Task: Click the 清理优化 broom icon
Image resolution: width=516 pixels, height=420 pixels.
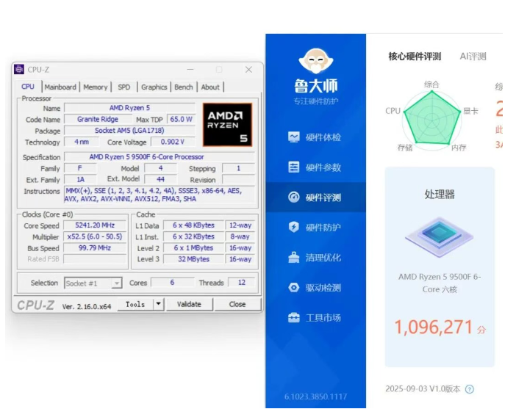Action: click(x=293, y=257)
